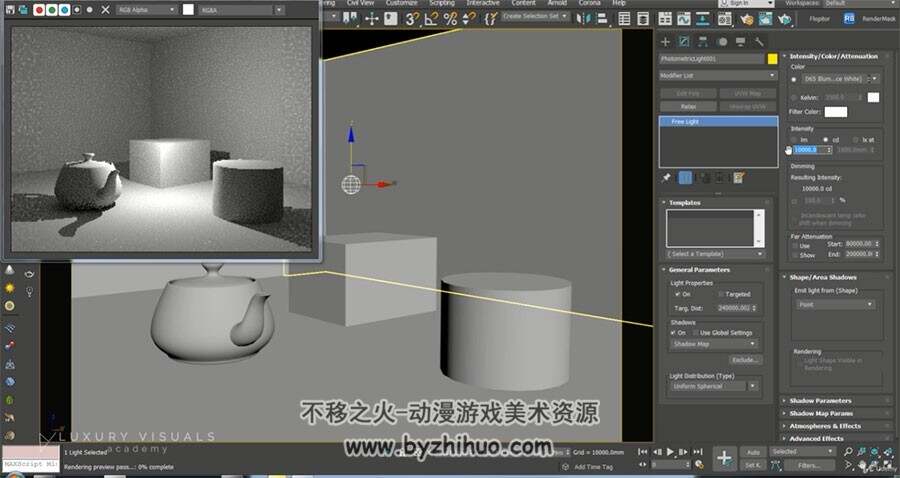
Task: Click the 3D Snaps toggle
Action: tap(412, 19)
